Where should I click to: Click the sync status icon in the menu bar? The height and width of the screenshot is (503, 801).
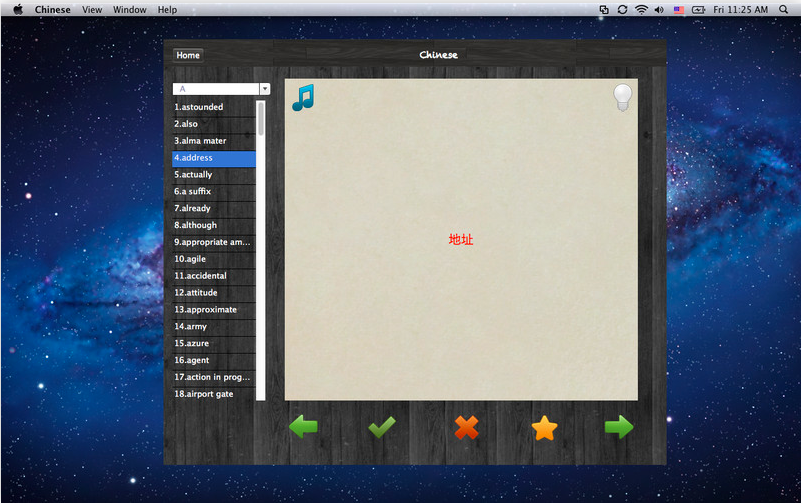coord(622,9)
